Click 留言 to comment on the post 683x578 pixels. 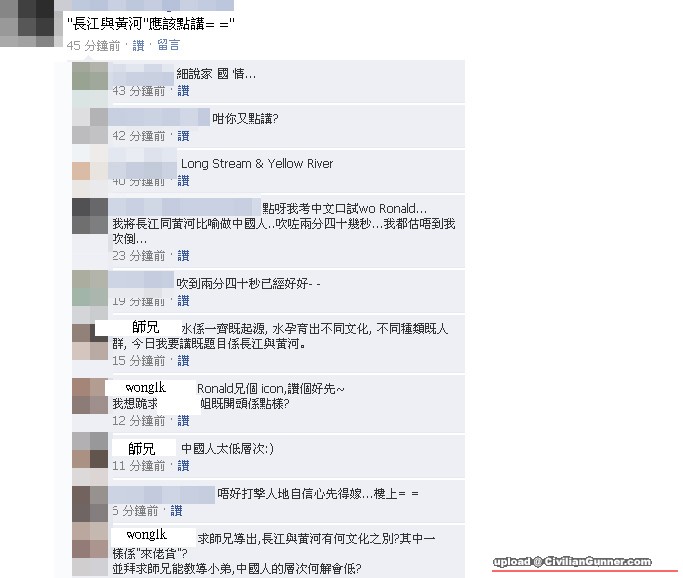(168, 45)
